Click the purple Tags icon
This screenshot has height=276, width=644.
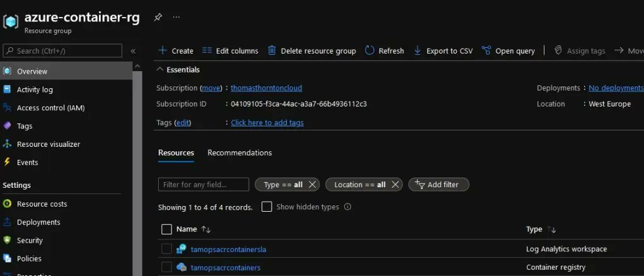pos(7,125)
